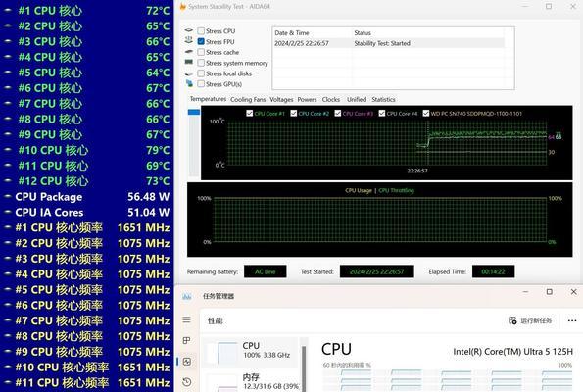Switch to the Voltages tab
The image size is (583, 392).
[x=281, y=99]
